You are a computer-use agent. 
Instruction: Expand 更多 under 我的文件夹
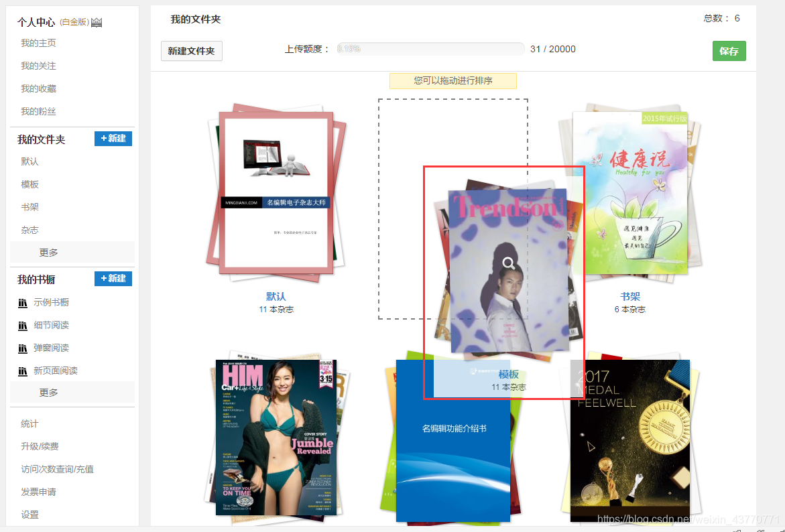[x=72, y=252]
